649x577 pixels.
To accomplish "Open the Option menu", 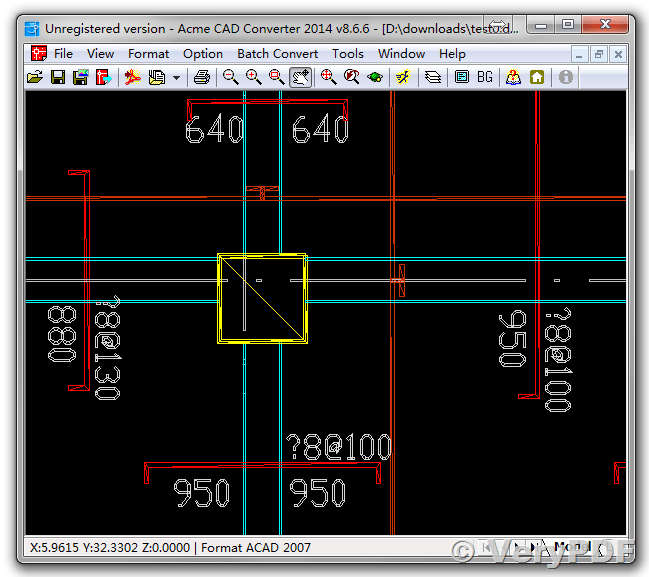I will pyautogui.click(x=203, y=54).
